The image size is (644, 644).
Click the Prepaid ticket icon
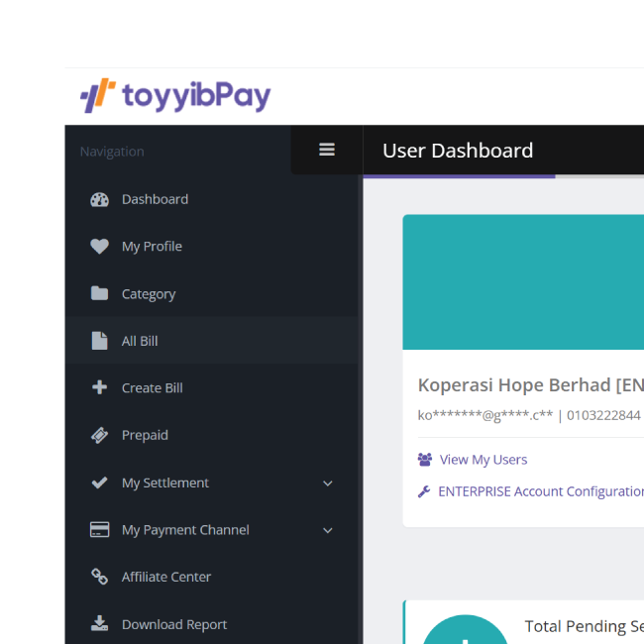(x=99, y=435)
